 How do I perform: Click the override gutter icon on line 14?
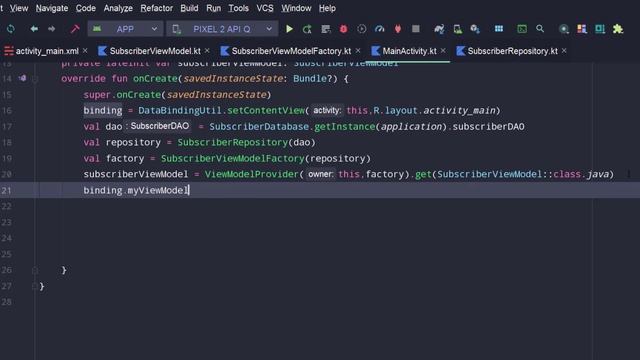pyautogui.click(x=22, y=78)
